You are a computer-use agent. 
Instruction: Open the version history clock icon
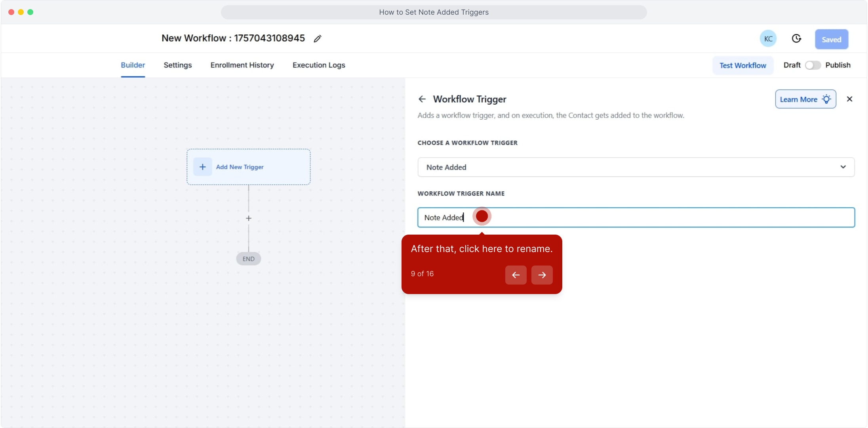click(796, 38)
